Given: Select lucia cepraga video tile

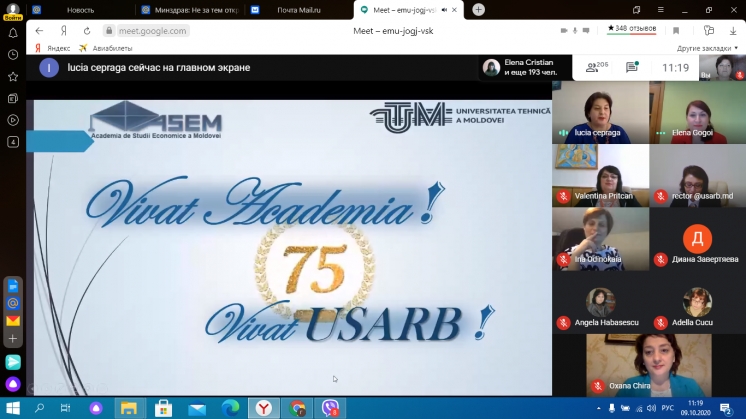Looking at the screenshot, I should (x=600, y=112).
